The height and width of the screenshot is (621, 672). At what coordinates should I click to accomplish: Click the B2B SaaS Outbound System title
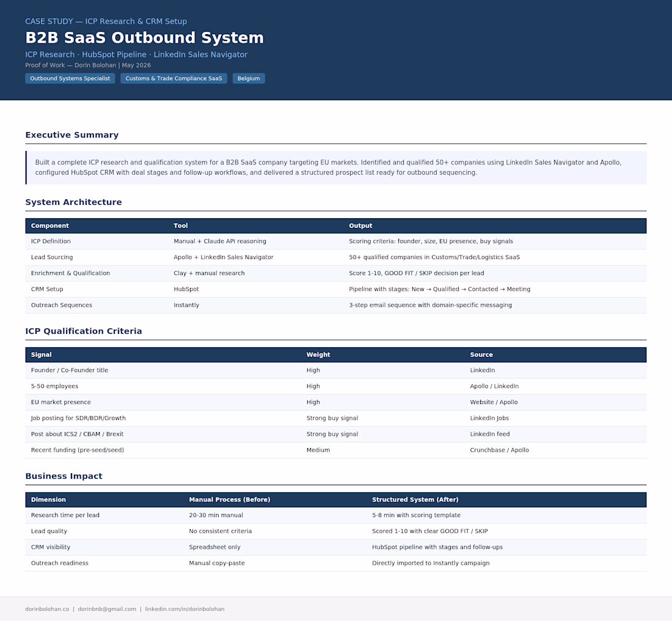click(144, 38)
